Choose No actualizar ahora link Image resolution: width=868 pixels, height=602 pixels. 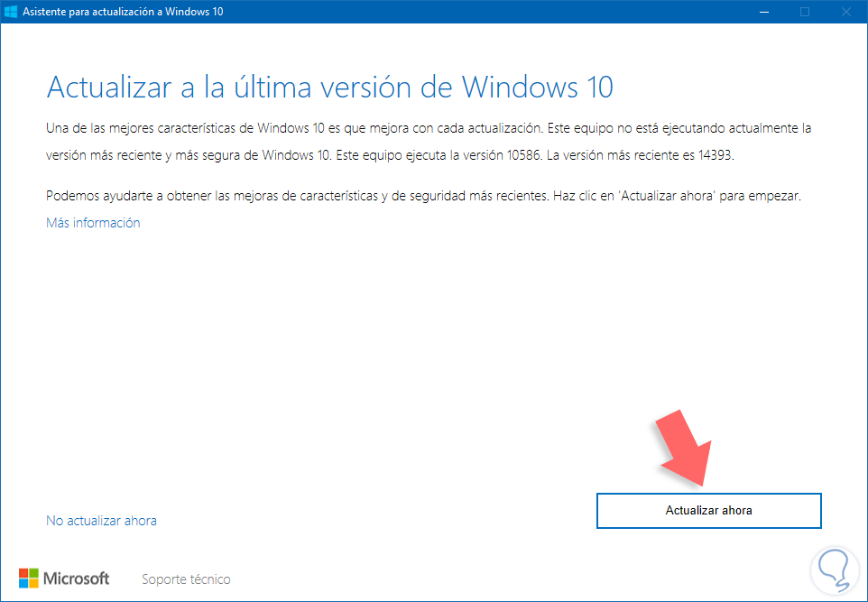pyautogui.click(x=101, y=521)
